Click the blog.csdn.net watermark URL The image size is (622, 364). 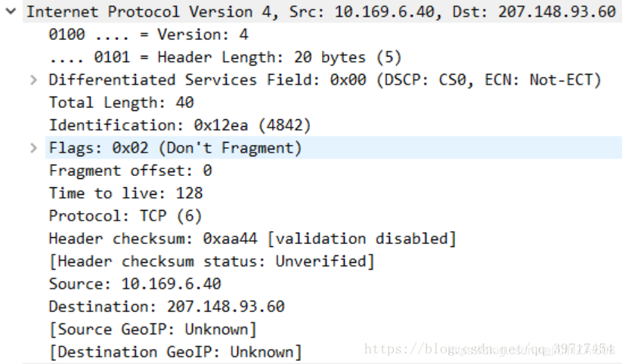(489, 349)
